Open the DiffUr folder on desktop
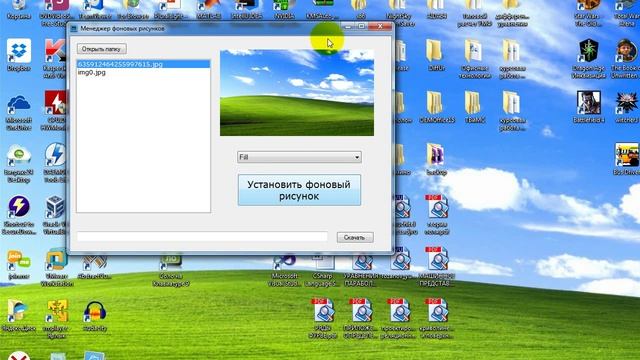Image resolution: width=640 pixels, height=360 pixels. (436, 55)
